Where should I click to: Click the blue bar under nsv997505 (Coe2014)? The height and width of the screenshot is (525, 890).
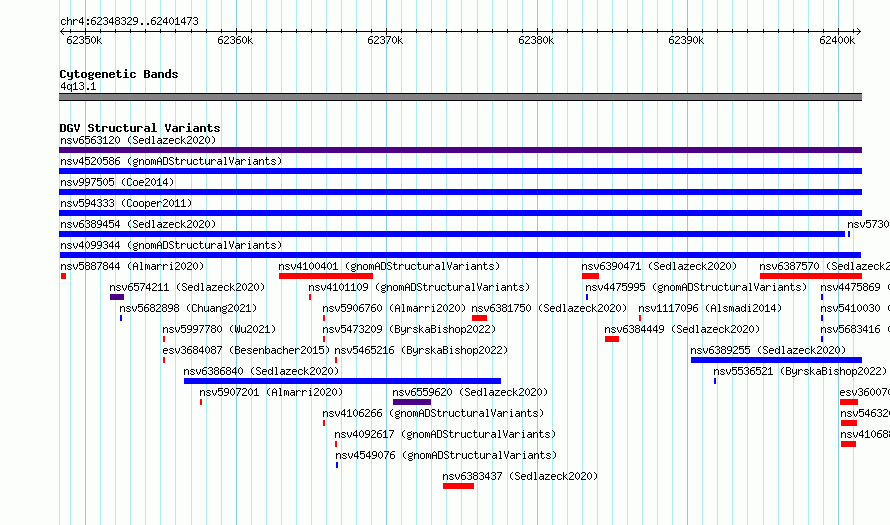460,192
